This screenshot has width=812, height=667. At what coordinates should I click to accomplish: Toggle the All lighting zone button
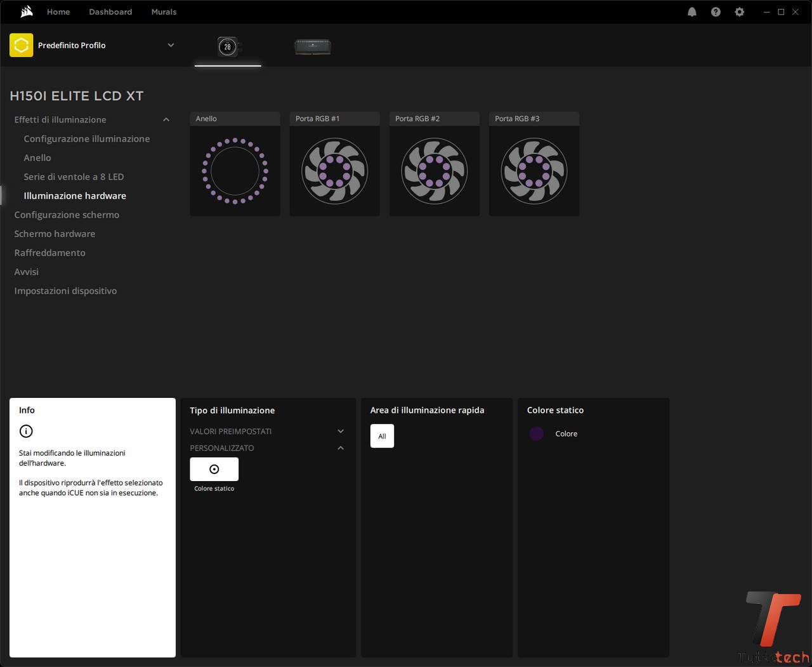pos(382,436)
